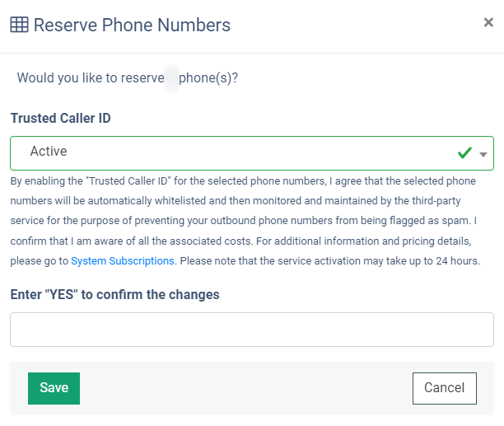Select the 'Active' value text in dropdown

pos(49,152)
